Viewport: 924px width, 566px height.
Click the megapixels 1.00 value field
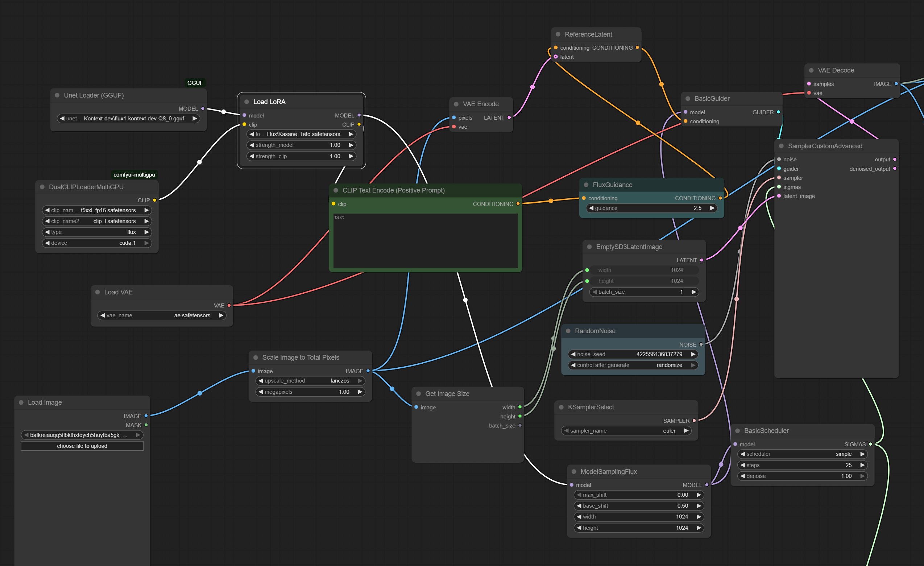point(310,392)
